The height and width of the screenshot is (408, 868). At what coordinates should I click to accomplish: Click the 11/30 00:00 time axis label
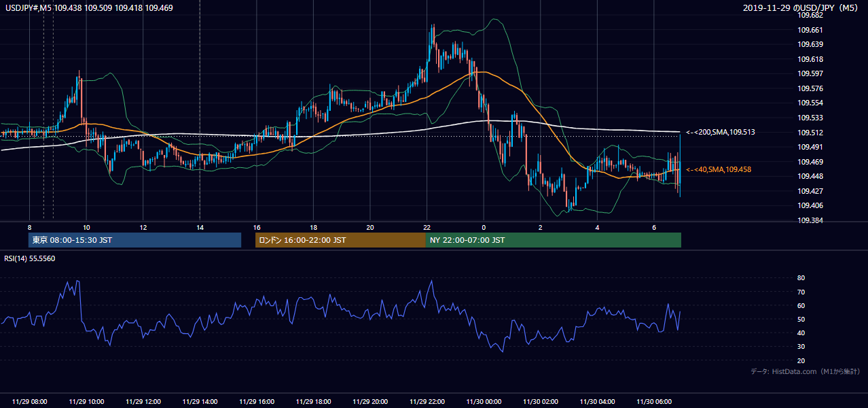tap(484, 402)
